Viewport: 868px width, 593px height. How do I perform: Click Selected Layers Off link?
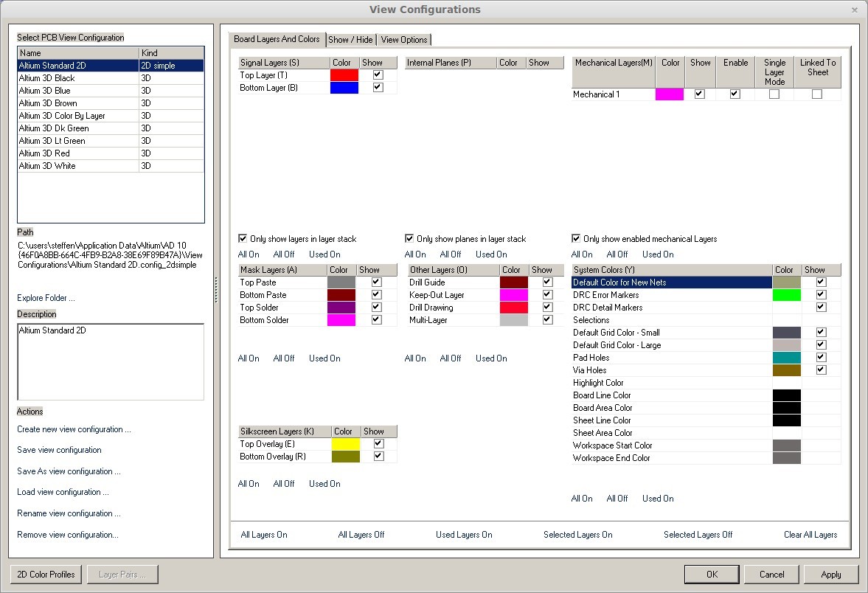(698, 534)
